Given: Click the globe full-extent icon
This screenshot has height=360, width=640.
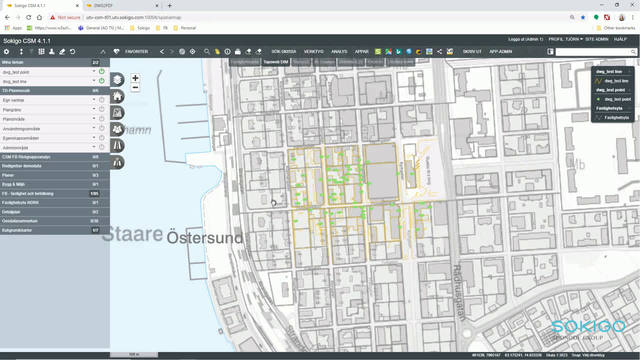Looking at the screenshot, I should [182, 52].
